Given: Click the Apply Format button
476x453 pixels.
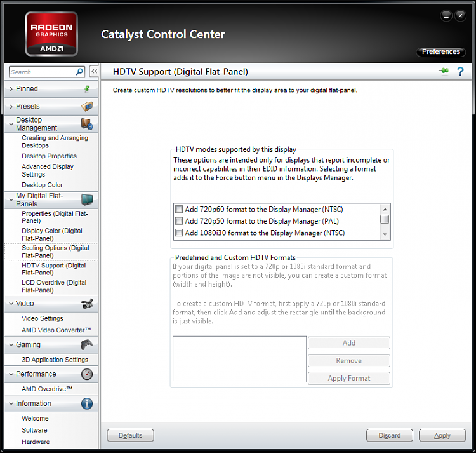Looking at the screenshot, I should [x=349, y=378].
